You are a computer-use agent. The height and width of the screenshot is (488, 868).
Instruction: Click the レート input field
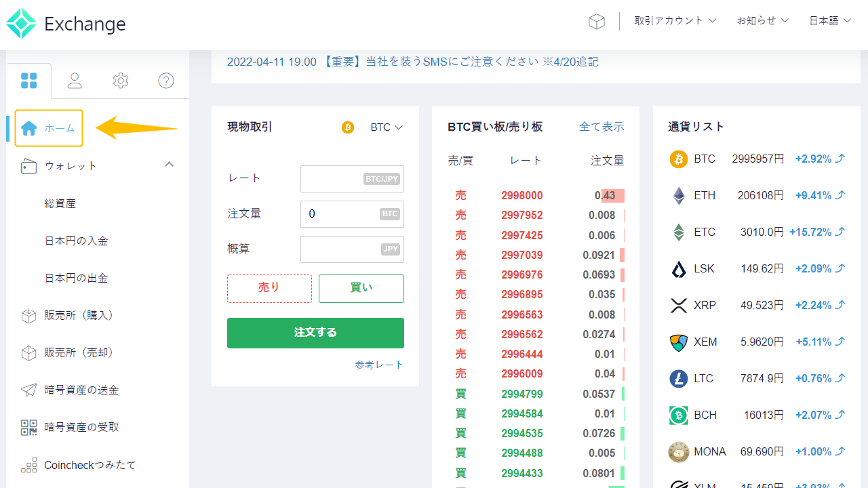pos(352,179)
